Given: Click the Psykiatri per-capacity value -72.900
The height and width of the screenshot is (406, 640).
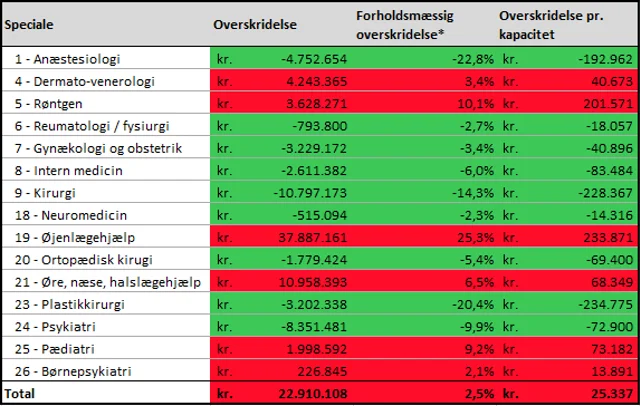Looking at the screenshot, I should [601, 327].
